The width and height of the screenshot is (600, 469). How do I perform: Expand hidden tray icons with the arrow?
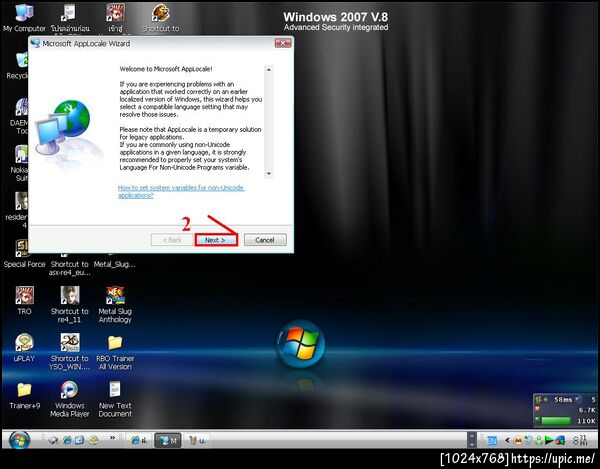click(507, 440)
